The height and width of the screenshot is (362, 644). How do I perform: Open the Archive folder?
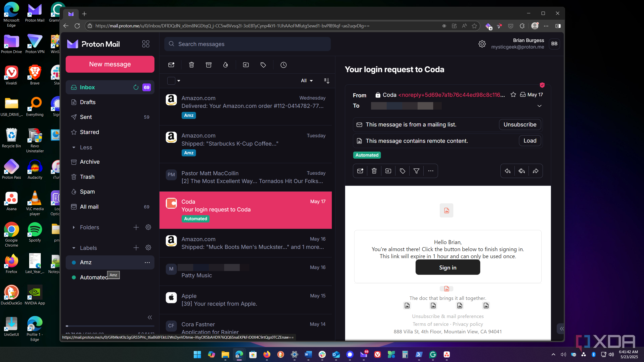click(x=110, y=162)
